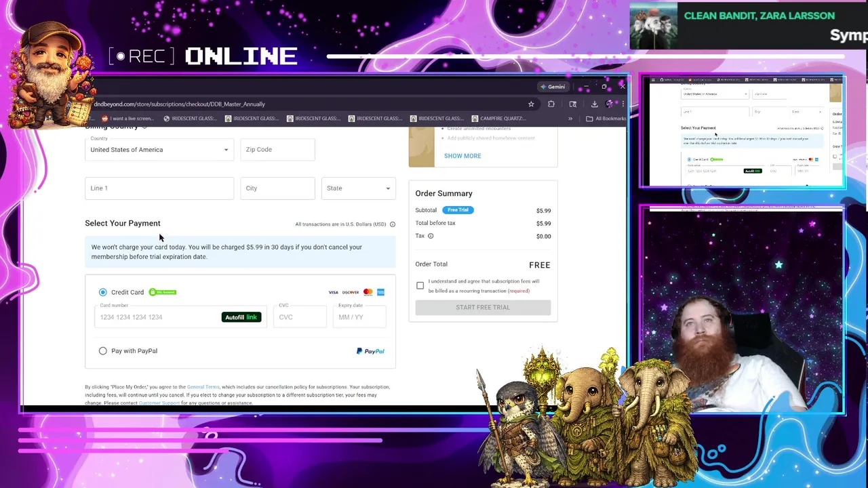Open the browser extensions puzzle icon

point(551,104)
